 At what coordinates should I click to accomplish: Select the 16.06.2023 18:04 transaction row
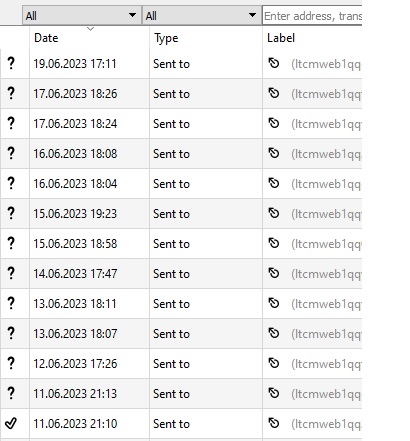click(181, 184)
